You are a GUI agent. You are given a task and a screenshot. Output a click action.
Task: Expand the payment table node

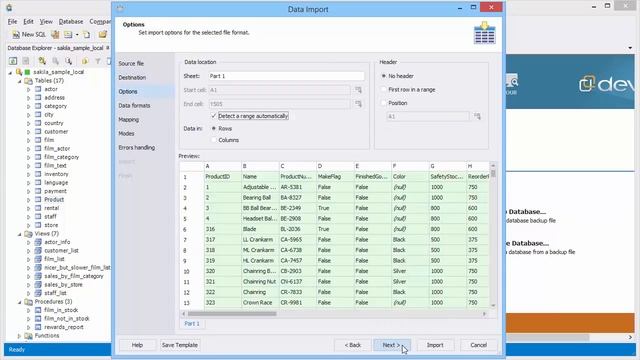click(x=29, y=191)
